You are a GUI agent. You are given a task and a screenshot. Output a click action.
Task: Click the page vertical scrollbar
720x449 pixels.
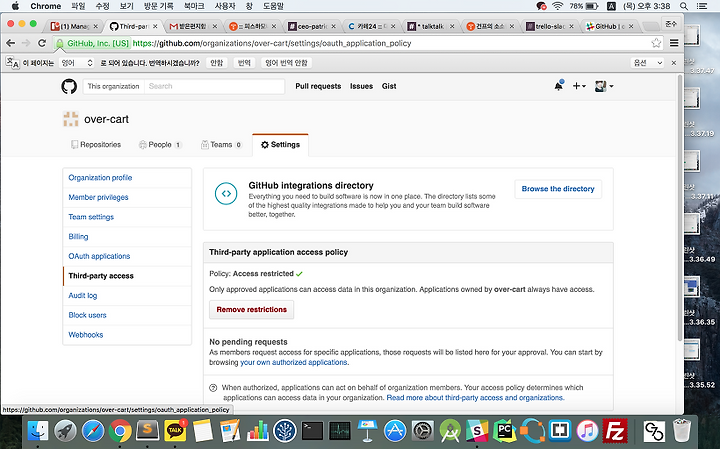click(x=680, y=208)
